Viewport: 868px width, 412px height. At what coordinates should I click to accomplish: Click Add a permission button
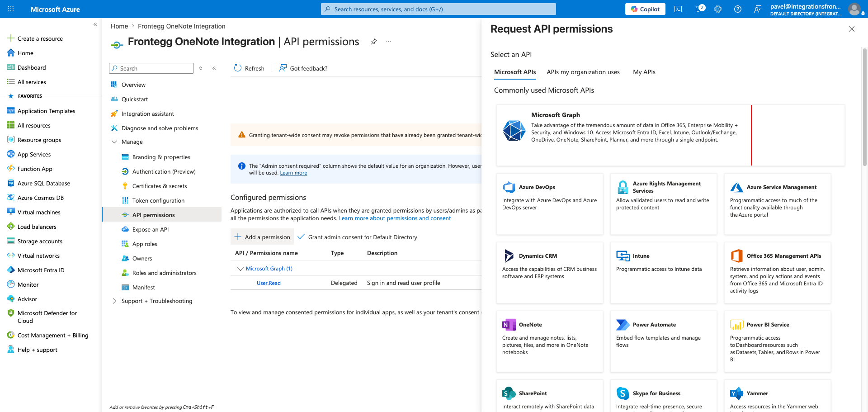point(262,237)
